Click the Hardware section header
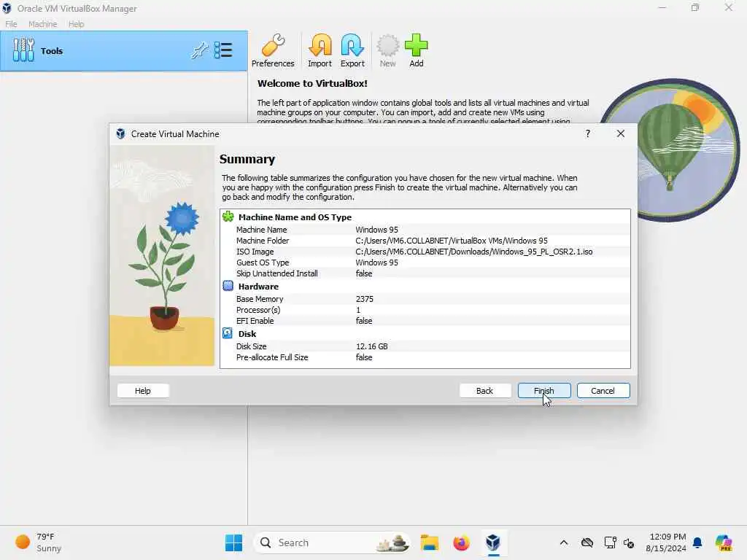Viewport: 747px width, 560px height. point(258,286)
